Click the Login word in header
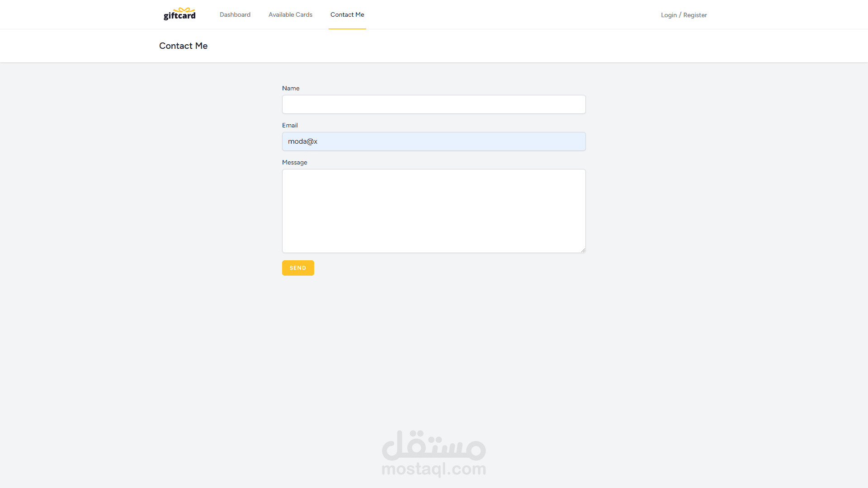Viewport: 868px width, 488px height. click(x=669, y=15)
